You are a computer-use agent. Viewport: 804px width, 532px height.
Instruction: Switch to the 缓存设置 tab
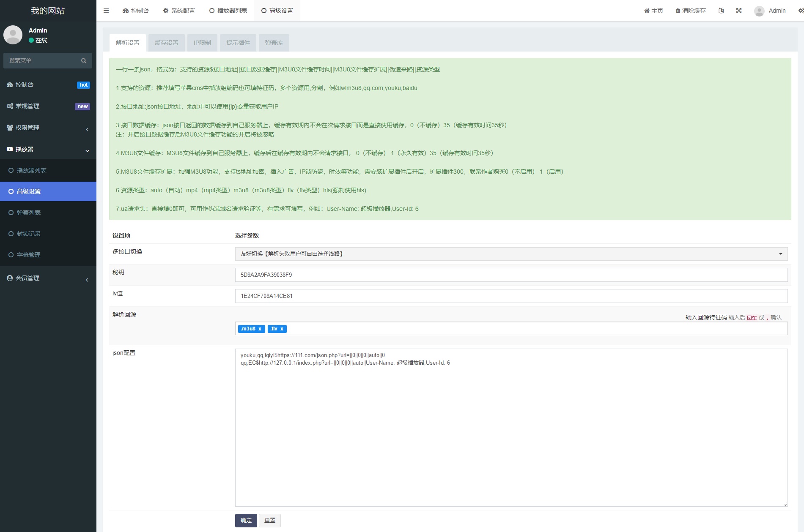click(167, 43)
